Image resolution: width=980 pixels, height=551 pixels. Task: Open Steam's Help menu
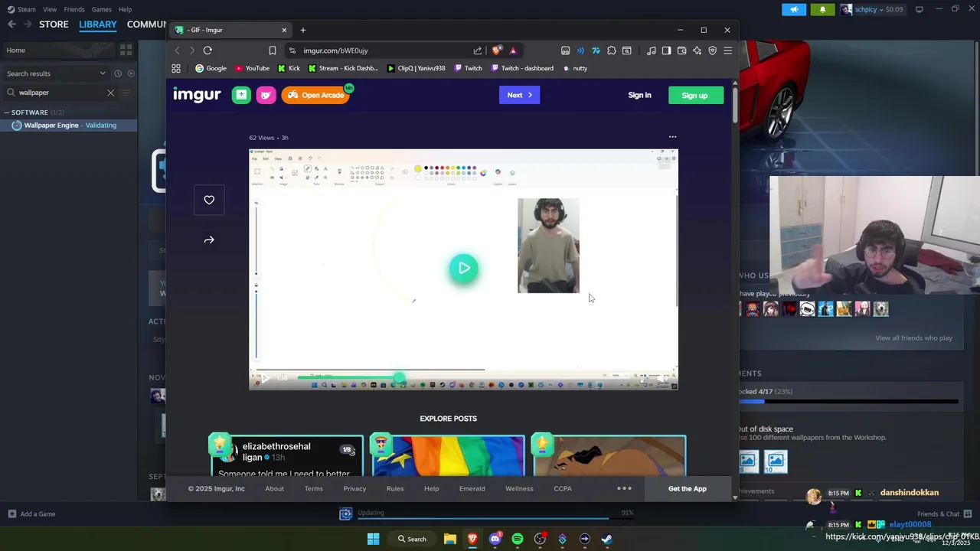coord(125,9)
